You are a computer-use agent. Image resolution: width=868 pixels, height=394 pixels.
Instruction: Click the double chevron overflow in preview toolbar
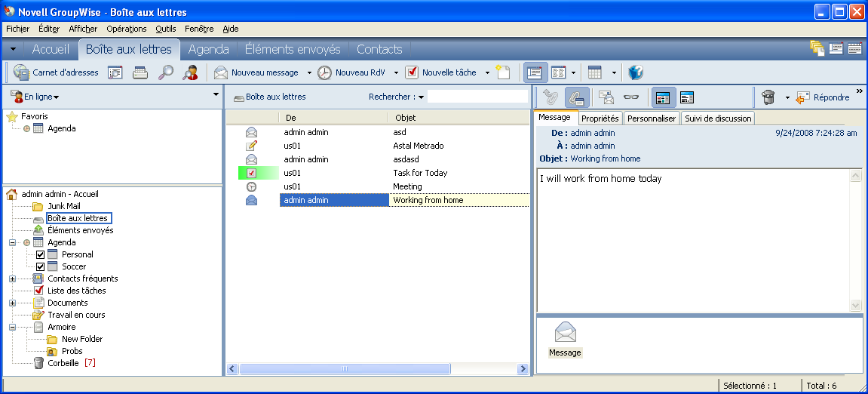coord(859,91)
